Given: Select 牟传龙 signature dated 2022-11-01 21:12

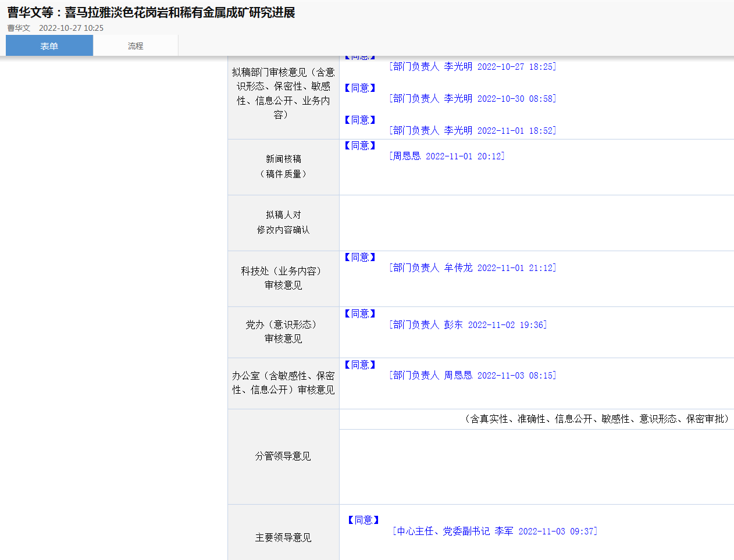Looking at the screenshot, I should (x=472, y=268).
